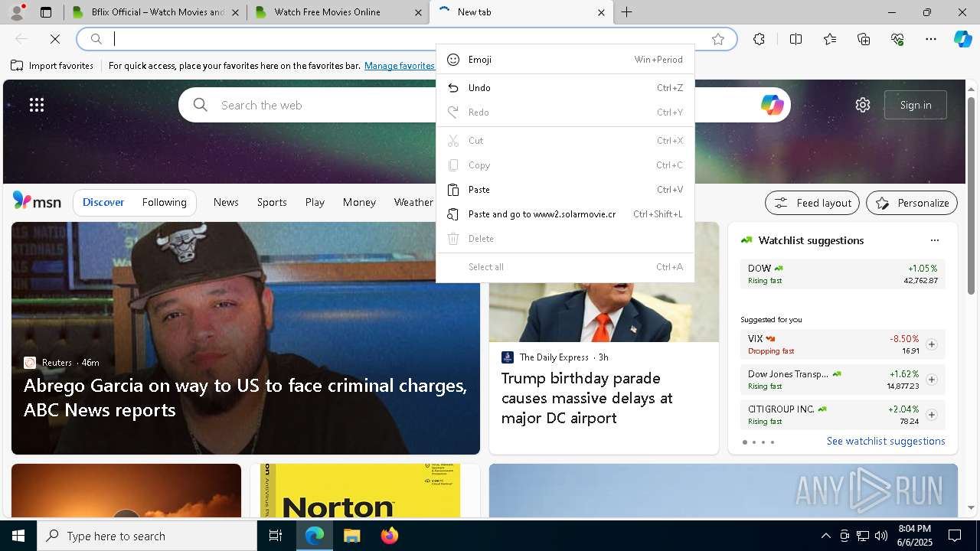Open the Following feed tab
Screen dimensions: 980x551
point(164,203)
